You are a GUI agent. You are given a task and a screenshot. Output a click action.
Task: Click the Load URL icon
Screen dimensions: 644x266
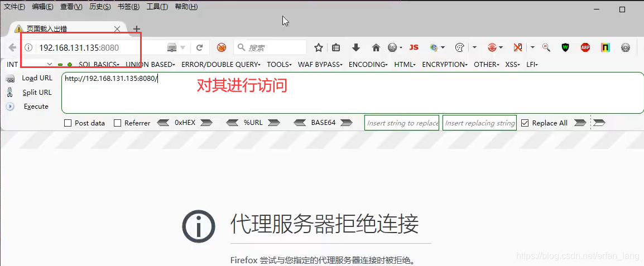[10, 79]
